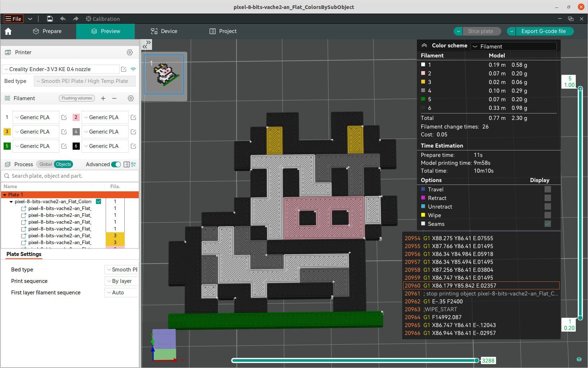Collapse the Plate 1 tree node

(x=5, y=195)
